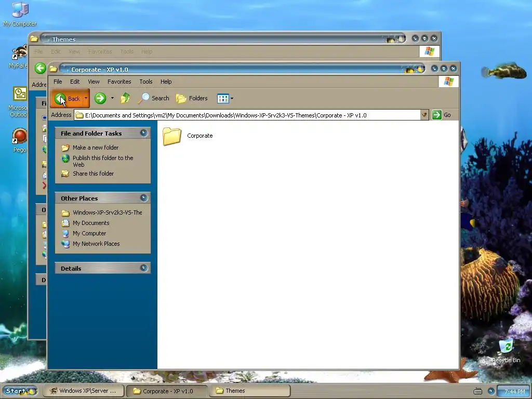Select the Microsoft Outlook desktop icon
The image size is (532, 399).
[x=18, y=102]
